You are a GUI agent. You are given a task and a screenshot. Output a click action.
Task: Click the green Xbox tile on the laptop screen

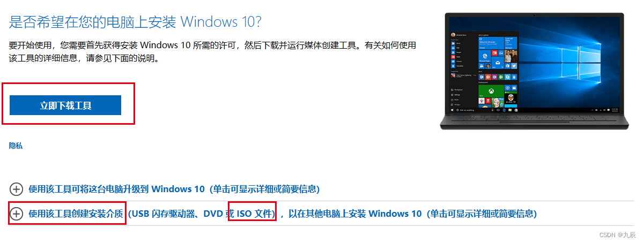tap(491, 91)
